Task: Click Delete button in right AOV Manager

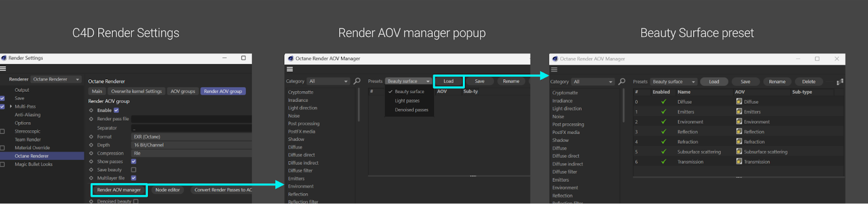Action: click(809, 82)
